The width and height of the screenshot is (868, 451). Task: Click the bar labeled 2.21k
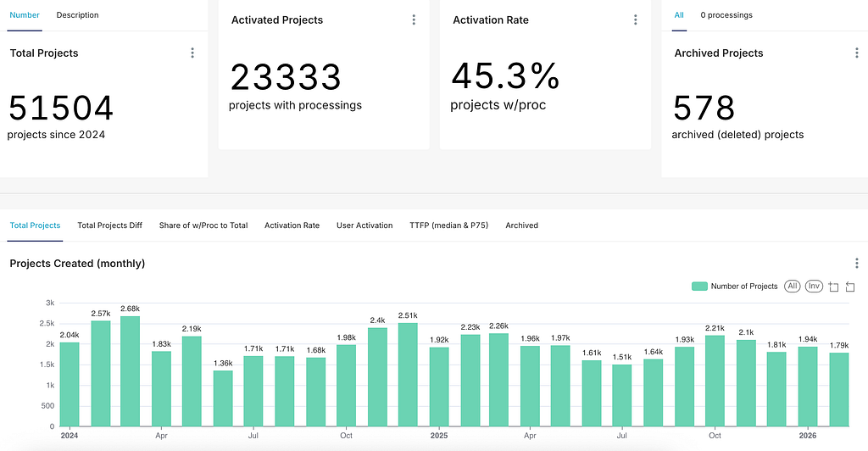point(715,381)
